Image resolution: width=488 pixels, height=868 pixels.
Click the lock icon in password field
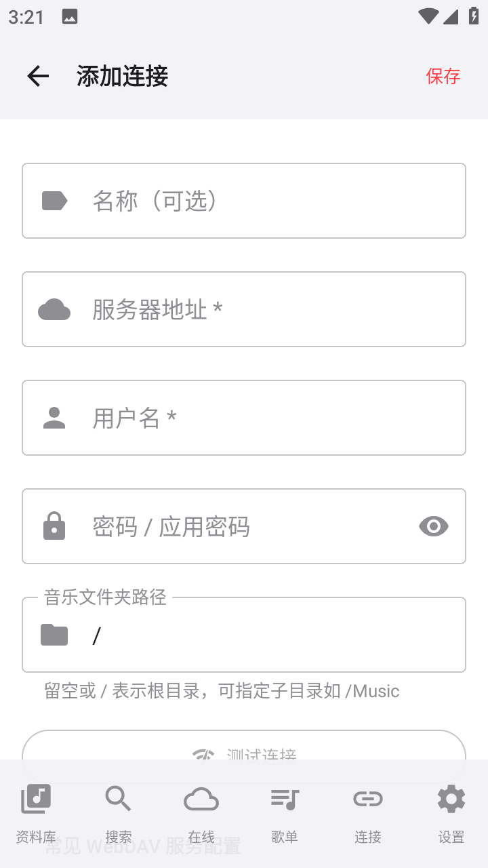[54, 526]
